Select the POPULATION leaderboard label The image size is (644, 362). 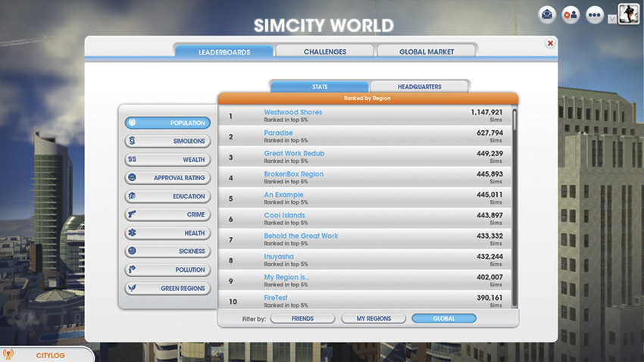[x=187, y=123]
